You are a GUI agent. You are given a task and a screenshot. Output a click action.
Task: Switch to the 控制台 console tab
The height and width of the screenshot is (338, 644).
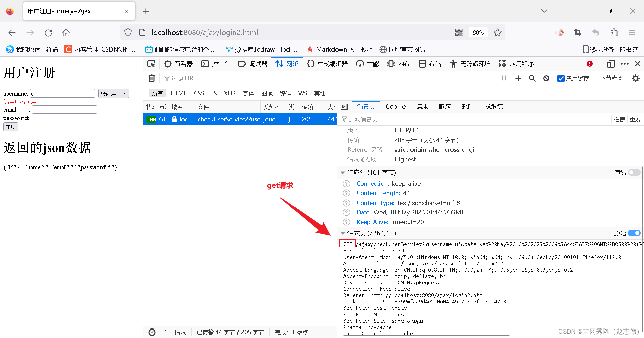tap(216, 64)
